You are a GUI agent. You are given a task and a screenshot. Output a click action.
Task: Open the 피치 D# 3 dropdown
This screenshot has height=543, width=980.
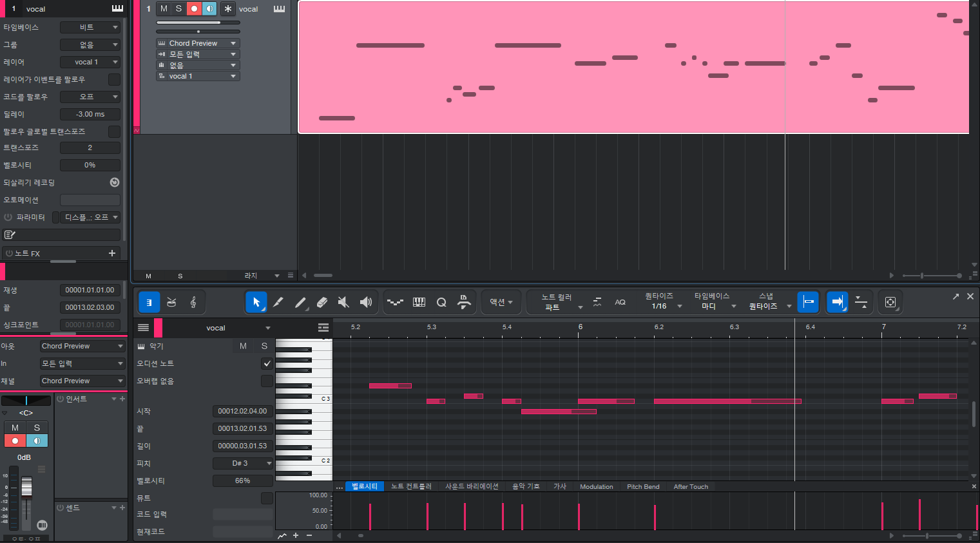click(243, 463)
